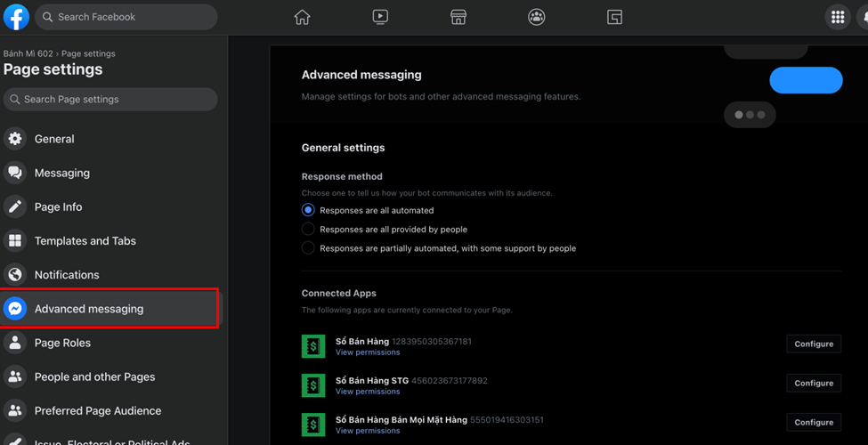Select 'Responses are all automated' option
Screen dimensions: 868x445
coord(308,210)
